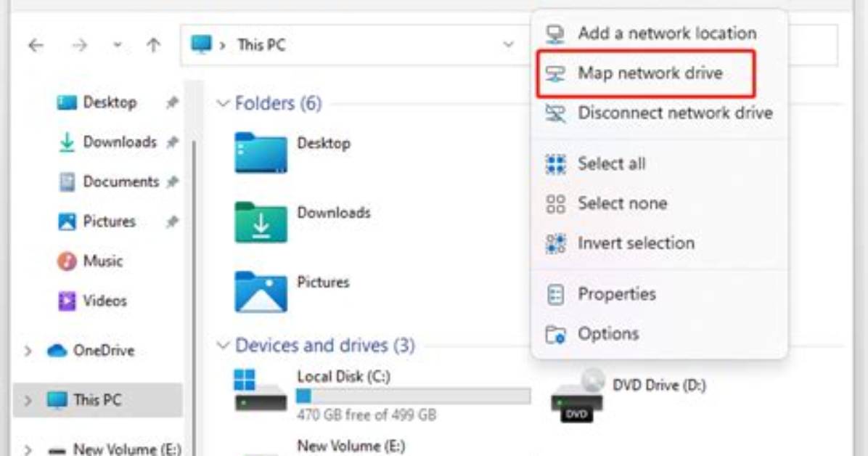Click the Add a network location icon
Viewport: 868px width, 456px height.
point(555,34)
